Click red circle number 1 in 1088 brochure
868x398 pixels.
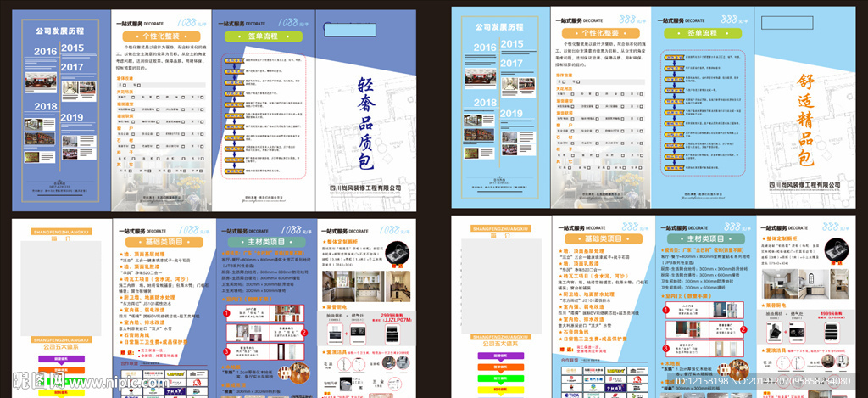tap(226, 313)
